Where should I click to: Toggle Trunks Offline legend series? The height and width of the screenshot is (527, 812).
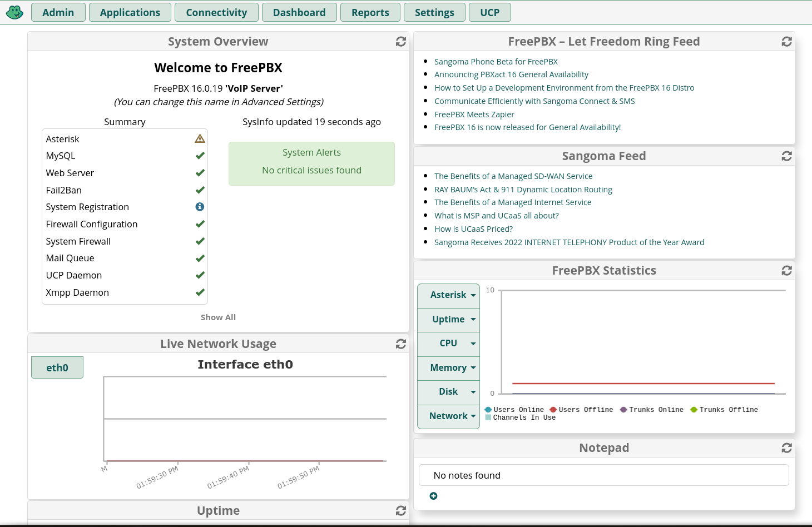(x=724, y=410)
